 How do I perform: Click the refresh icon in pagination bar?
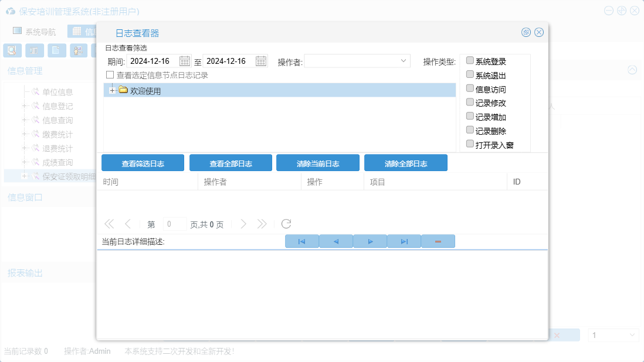coord(286,224)
